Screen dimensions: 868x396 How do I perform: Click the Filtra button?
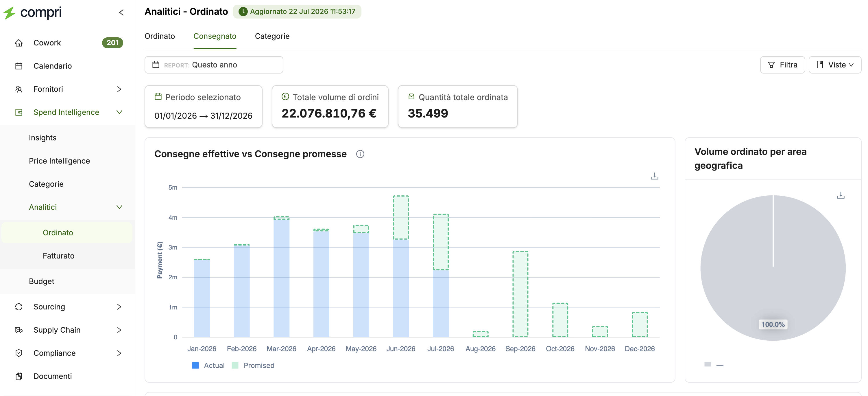click(x=782, y=65)
